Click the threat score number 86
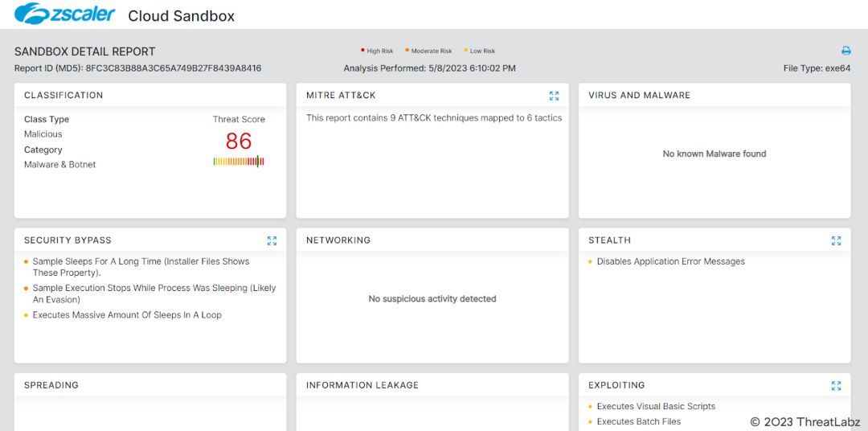868x431 pixels. coord(239,142)
